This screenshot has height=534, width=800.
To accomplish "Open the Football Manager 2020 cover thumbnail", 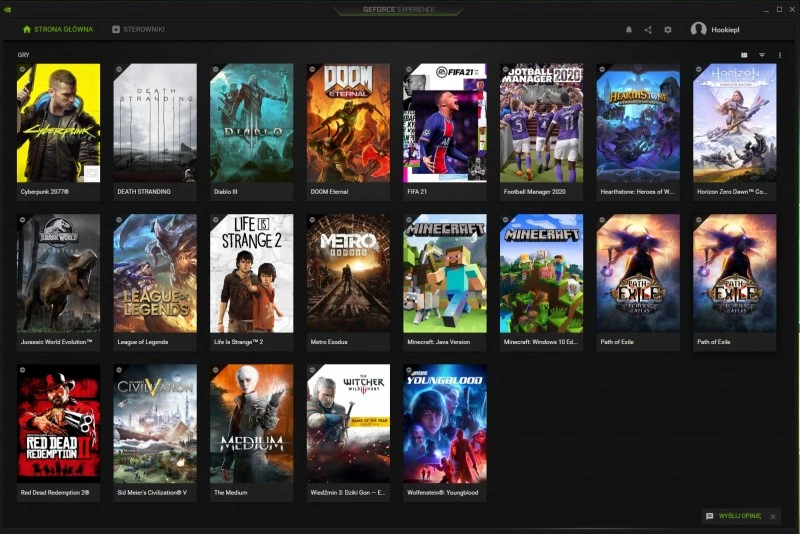I will (x=541, y=123).
